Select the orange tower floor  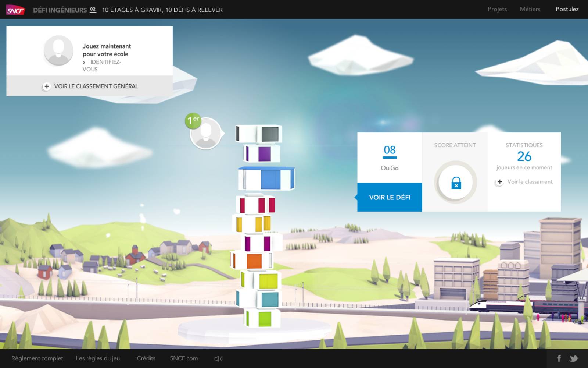[x=252, y=261]
